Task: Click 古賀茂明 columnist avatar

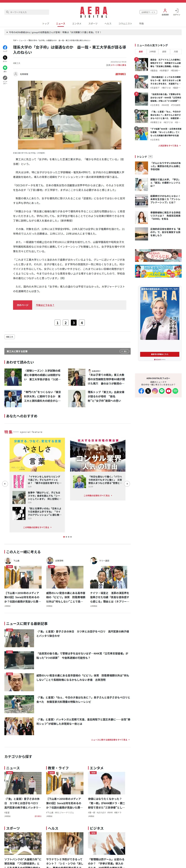Action: click(x=50, y=561)
